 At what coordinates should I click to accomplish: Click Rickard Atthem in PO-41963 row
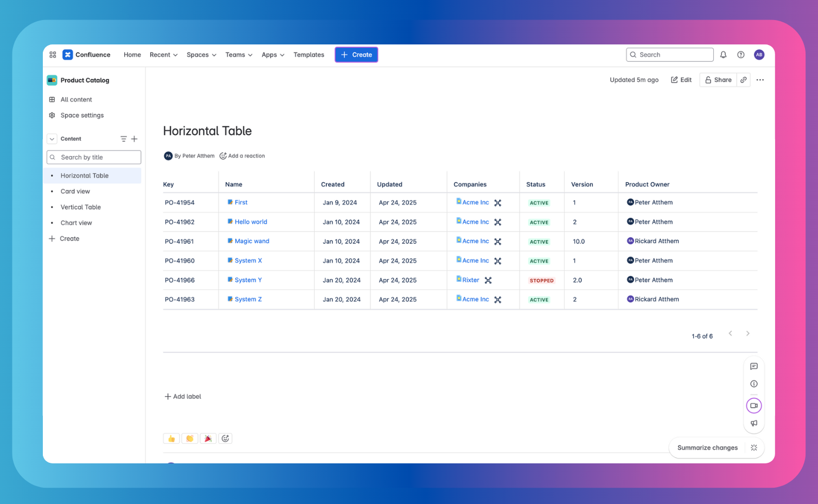coord(657,299)
